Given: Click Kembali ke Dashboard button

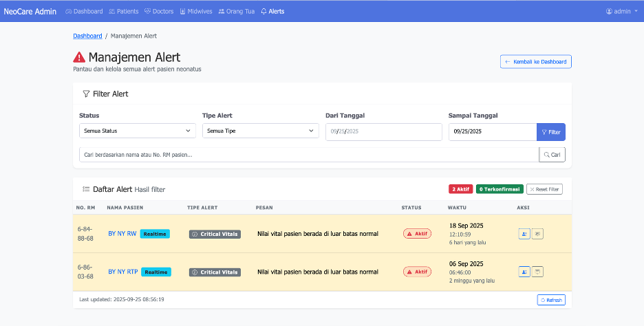Looking at the screenshot, I should (x=535, y=62).
